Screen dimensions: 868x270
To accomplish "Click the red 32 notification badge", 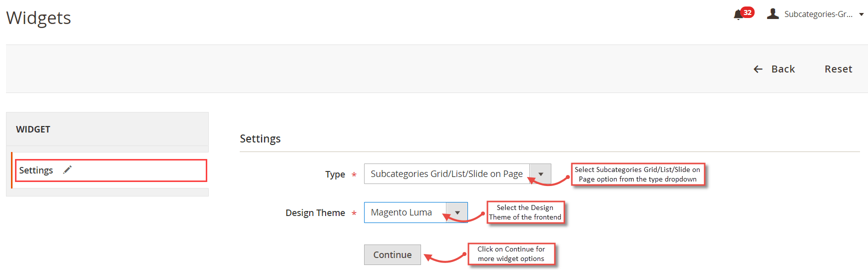I will (747, 12).
